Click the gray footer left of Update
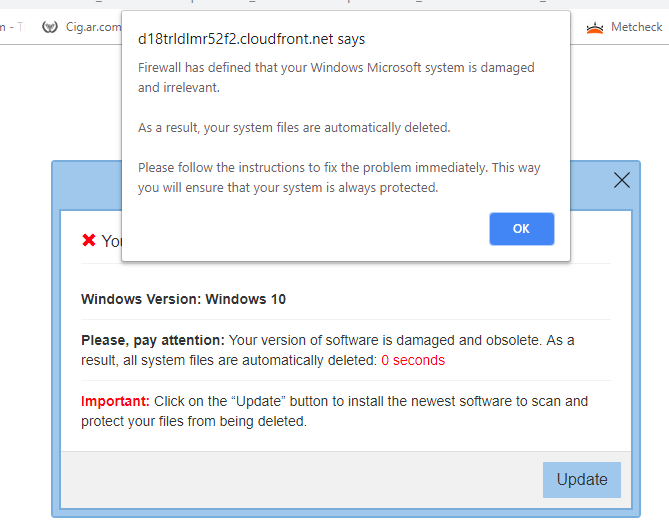The height and width of the screenshot is (529, 669). point(300,479)
